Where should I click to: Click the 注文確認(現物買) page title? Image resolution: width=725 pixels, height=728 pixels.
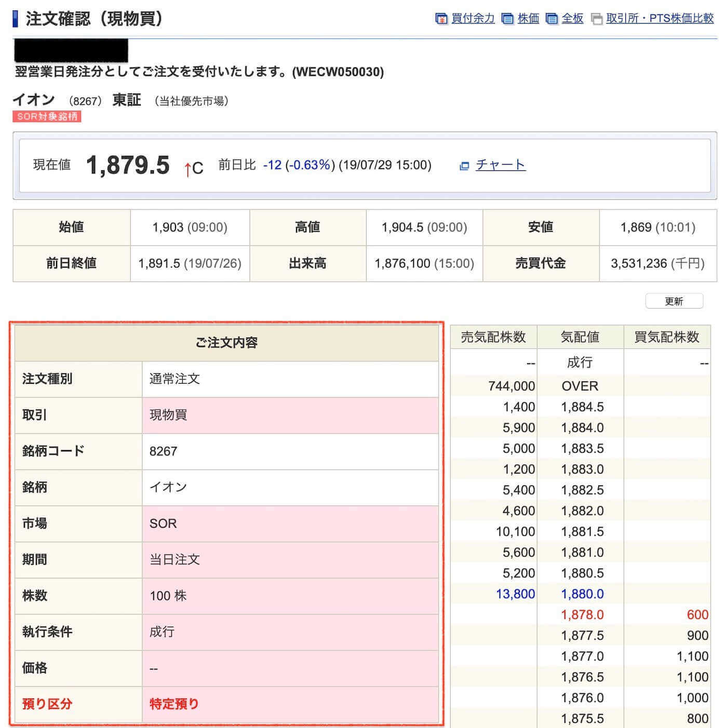point(94,19)
